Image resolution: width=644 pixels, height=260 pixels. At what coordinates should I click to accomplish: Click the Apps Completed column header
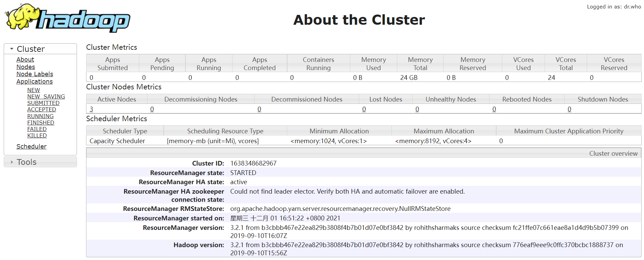tap(260, 64)
